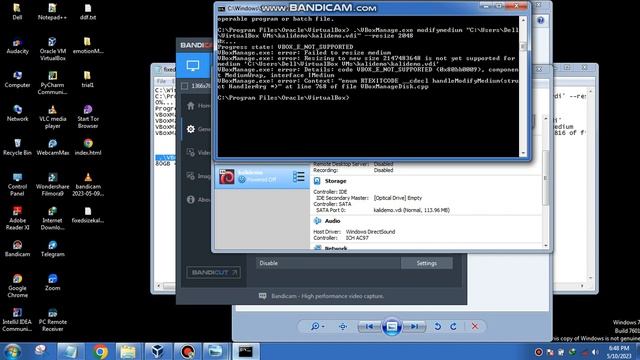Image resolution: width=640 pixels, height=360 pixels.
Task: Start slide show in Photo Viewer
Action: pos(391,327)
